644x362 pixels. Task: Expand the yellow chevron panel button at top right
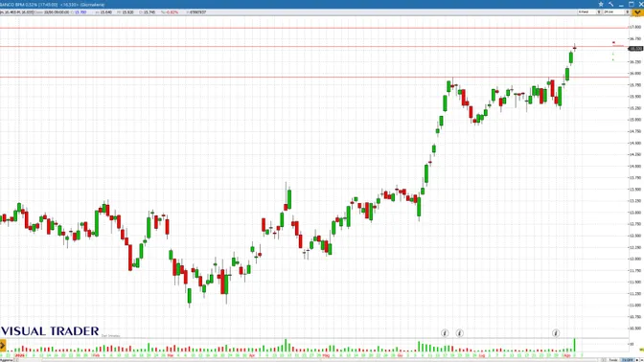(637, 12)
